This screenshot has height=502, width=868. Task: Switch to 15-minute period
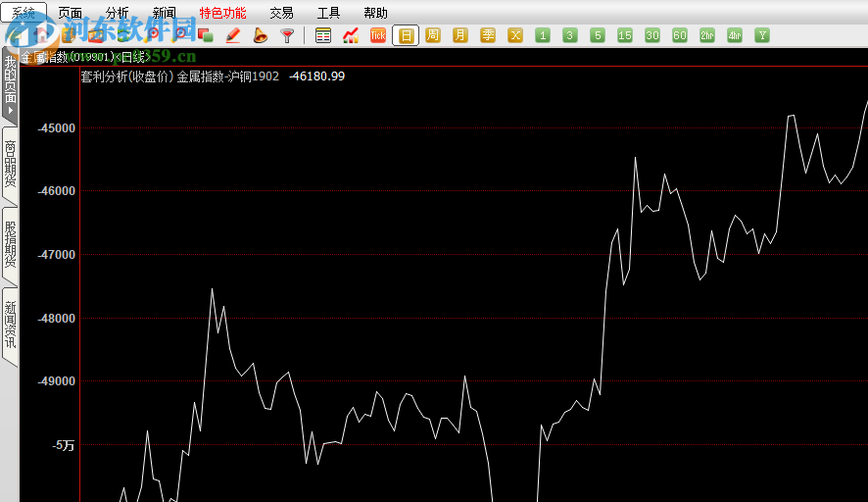click(x=624, y=35)
